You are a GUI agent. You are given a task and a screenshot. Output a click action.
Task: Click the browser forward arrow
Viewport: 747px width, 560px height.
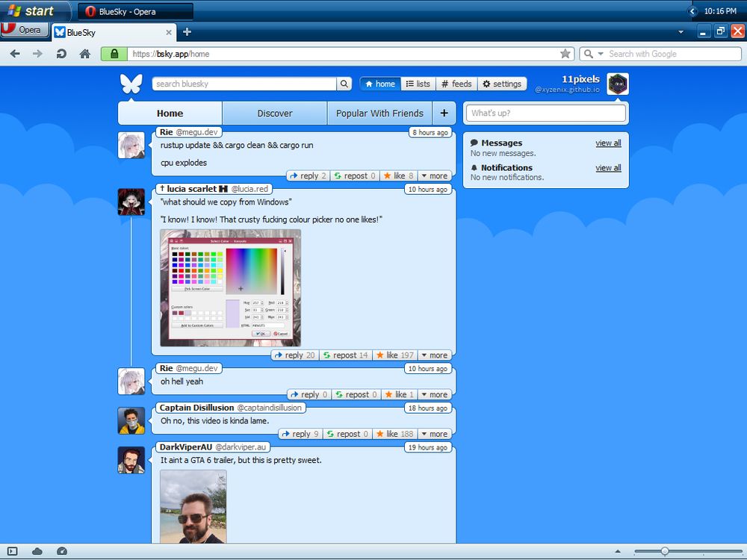tap(37, 54)
